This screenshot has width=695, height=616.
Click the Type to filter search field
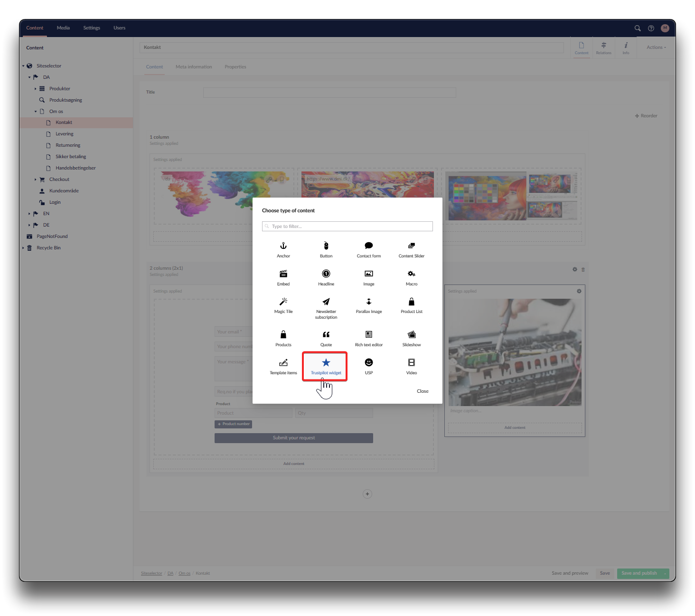347,227
